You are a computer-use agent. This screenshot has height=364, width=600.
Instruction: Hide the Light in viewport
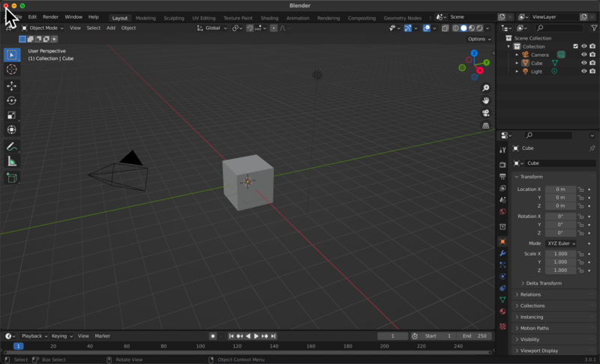(584, 71)
